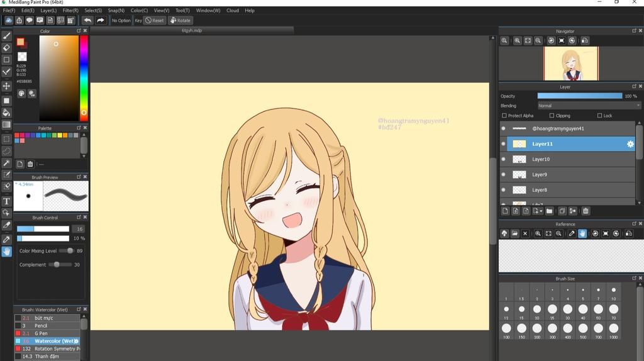Select the Layer10 row

coord(568,159)
